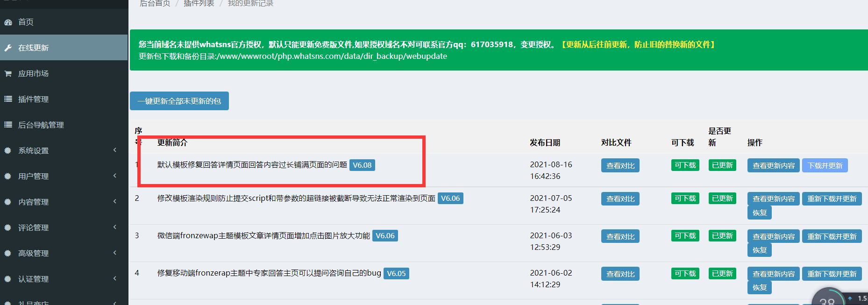The width and height of the screenshot is (868, 305).
Task: Expand the 高级管理 submenu arrow
Action: click(115, 253)
